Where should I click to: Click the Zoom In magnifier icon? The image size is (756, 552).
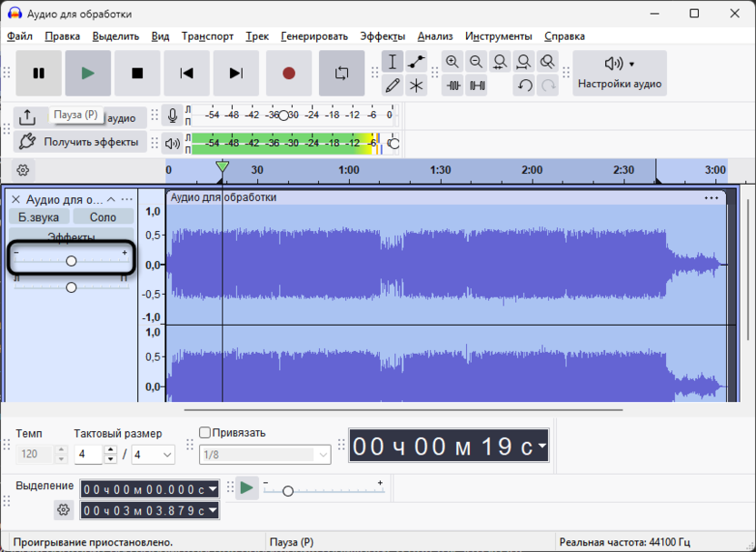click(453, 62)
